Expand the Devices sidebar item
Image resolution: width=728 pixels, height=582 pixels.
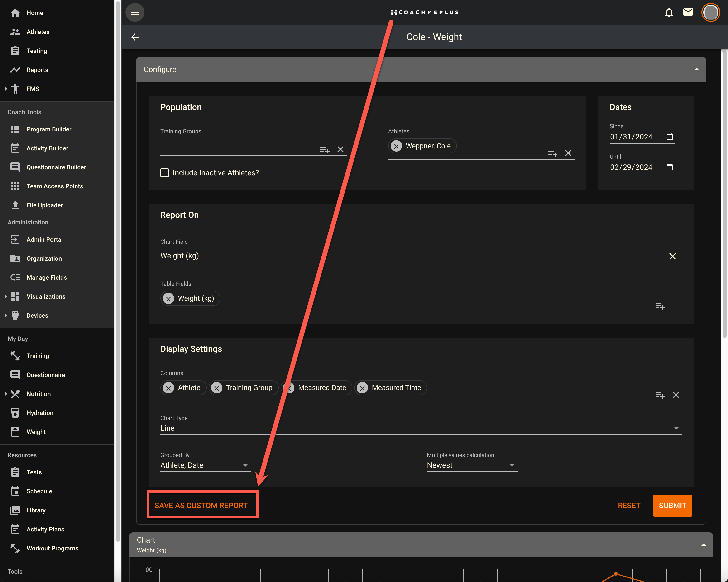point(6,315)
